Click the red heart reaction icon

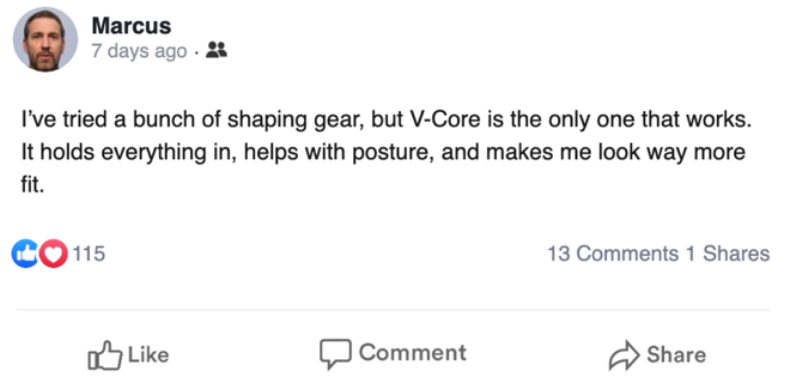coord(54,254)
